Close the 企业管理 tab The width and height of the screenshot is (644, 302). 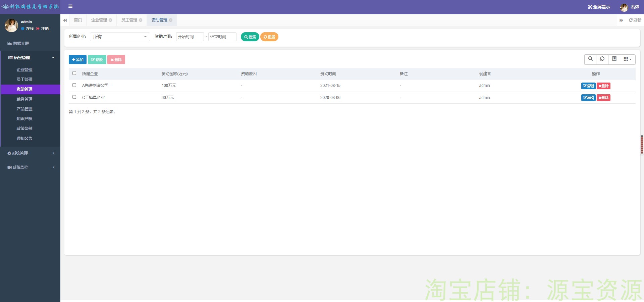click(110, 20)
